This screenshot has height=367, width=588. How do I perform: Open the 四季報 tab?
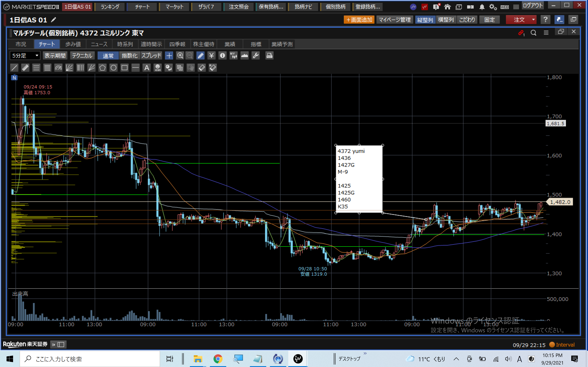point(177,44)
